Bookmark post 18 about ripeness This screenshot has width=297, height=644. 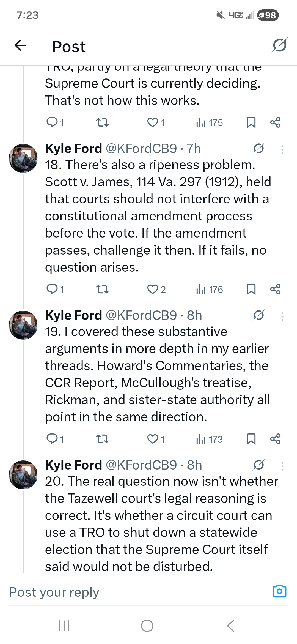251,289
